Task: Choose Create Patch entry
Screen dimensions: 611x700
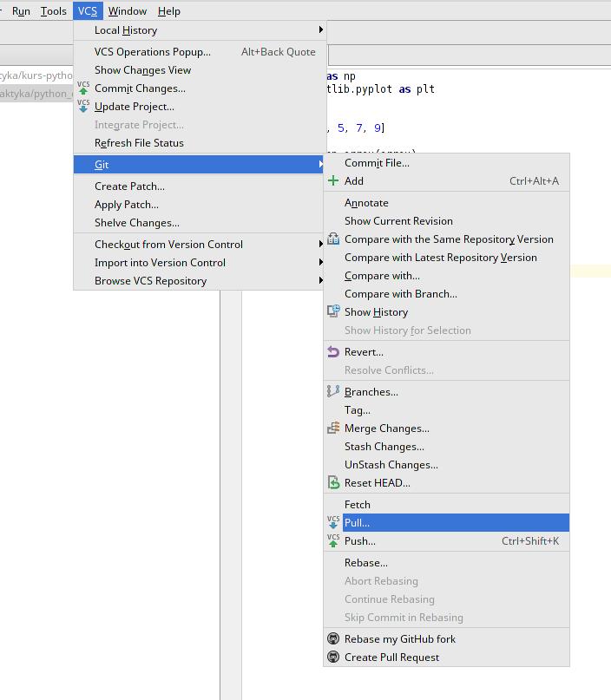Action: [200, 186]
